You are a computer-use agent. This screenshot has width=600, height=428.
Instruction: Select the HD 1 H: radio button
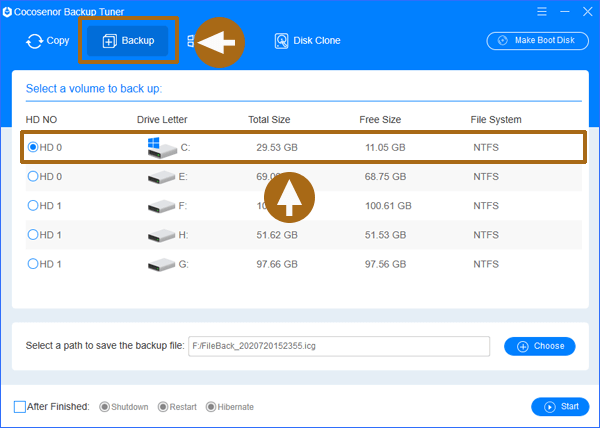click(x=33, y=234)
